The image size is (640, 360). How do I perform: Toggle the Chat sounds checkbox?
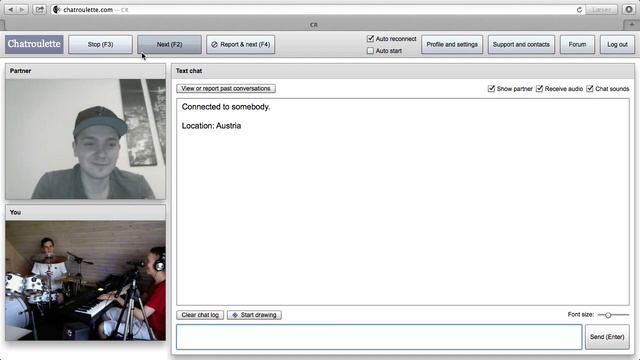click(590, 89)
